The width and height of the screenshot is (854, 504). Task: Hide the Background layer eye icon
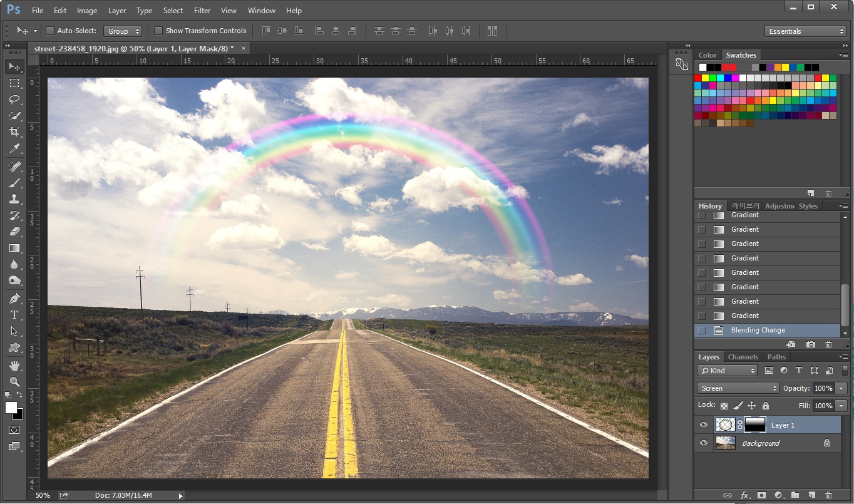[x=704, y=443]
